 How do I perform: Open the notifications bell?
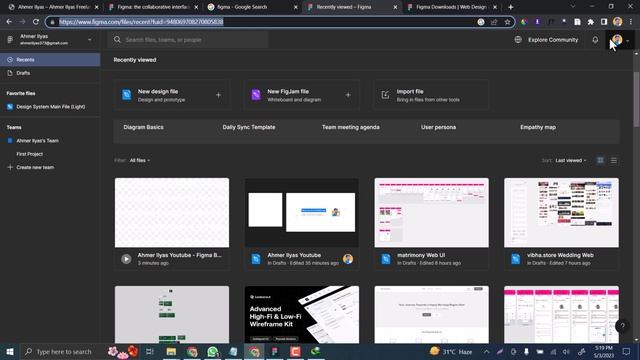coord(595,40)
